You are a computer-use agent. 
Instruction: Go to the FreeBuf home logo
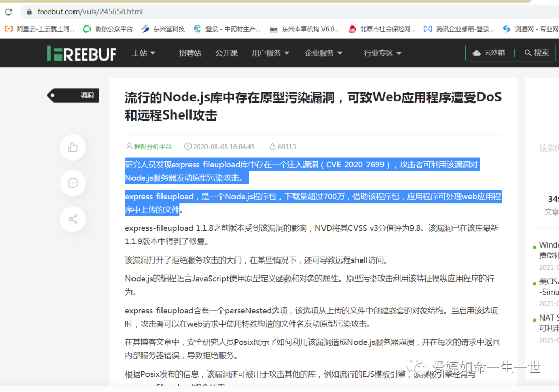tap(82, 53)
